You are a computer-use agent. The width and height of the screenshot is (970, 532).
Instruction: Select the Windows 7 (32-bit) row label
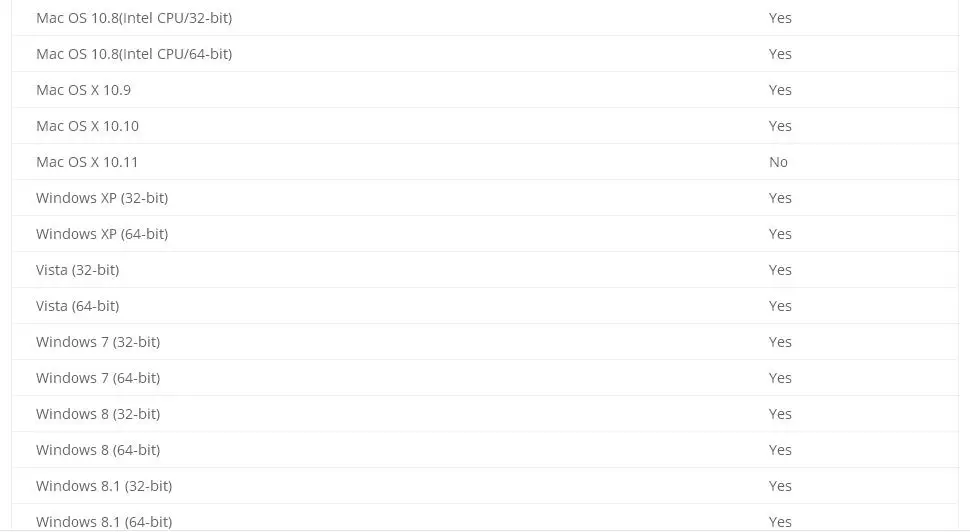(x=98, y=341)
